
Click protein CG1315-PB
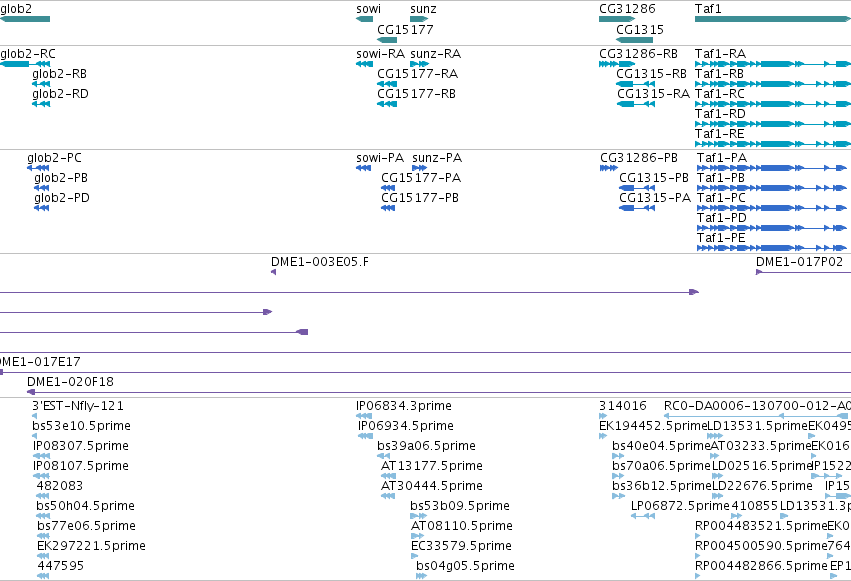pyautogui.click(x=637, y=188)
